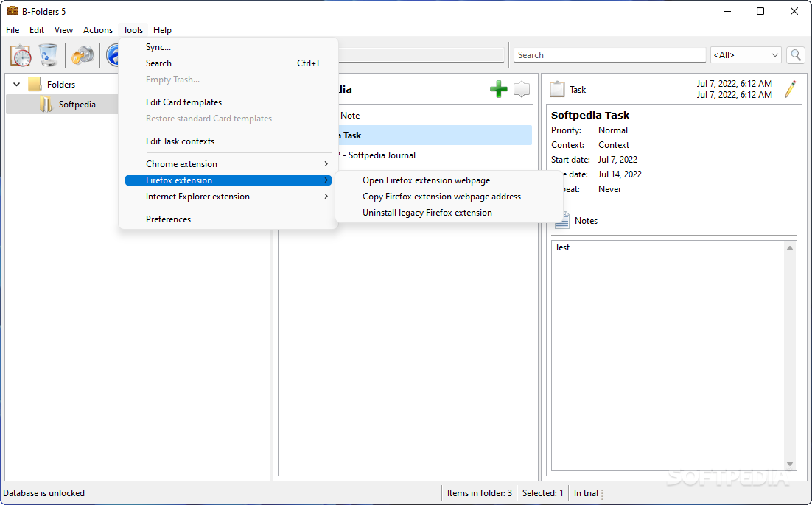This screenshot has height=505, width=812.
Task: Select the Firefox extension menu entry
Action: (228, 180)
